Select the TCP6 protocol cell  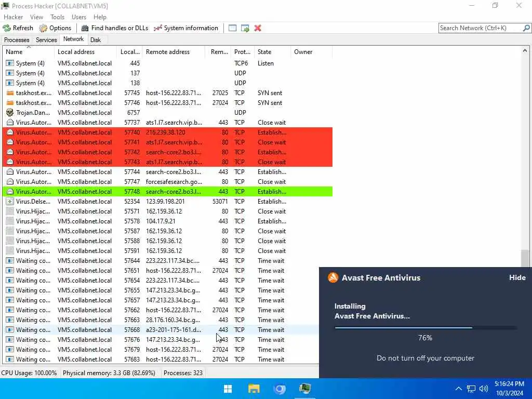pyautogui.click(x=241, y=63)
